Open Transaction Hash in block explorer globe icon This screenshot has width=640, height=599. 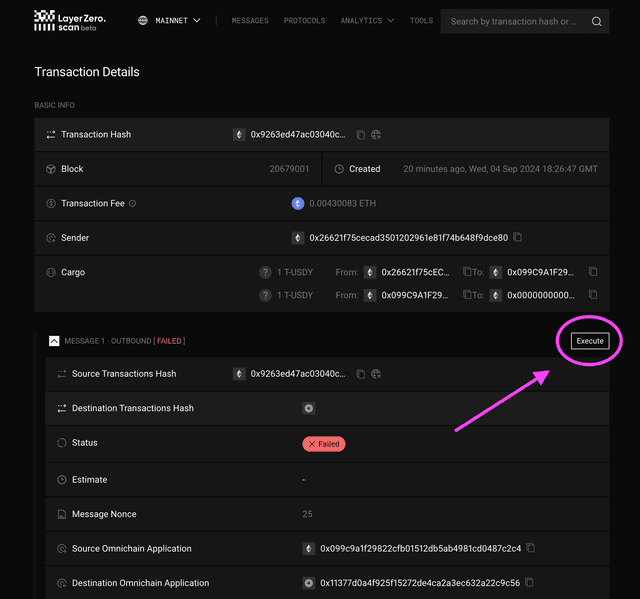coord(376,135)
